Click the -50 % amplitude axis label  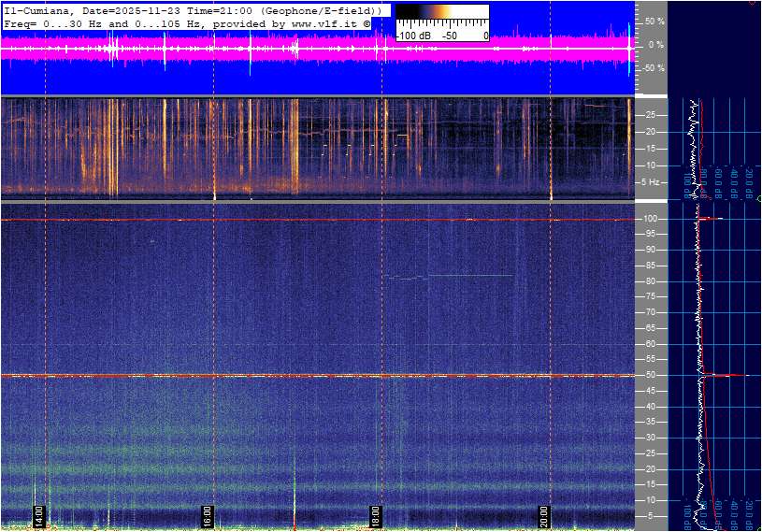click(x=653, y=68)
